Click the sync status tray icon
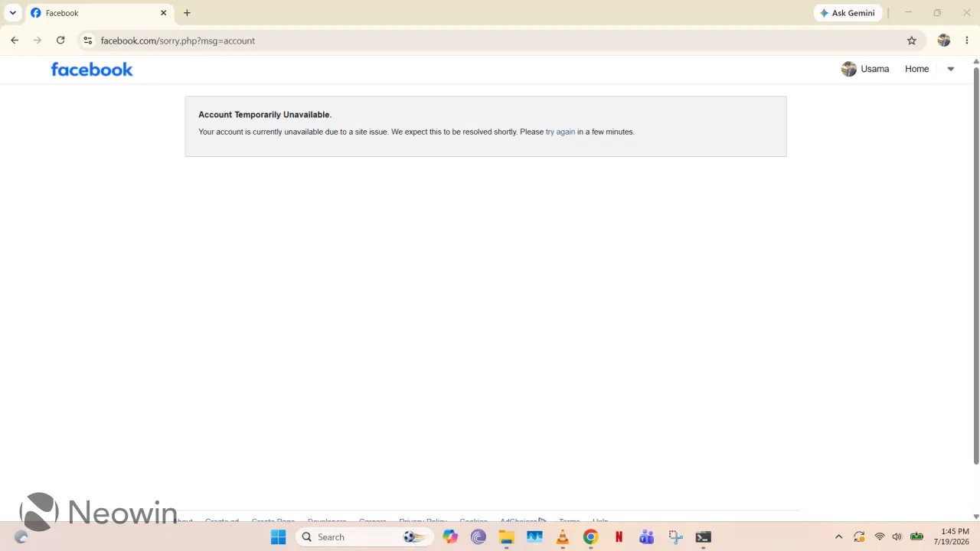The height and width of the screenshot is (551, 980). (859, 537)
